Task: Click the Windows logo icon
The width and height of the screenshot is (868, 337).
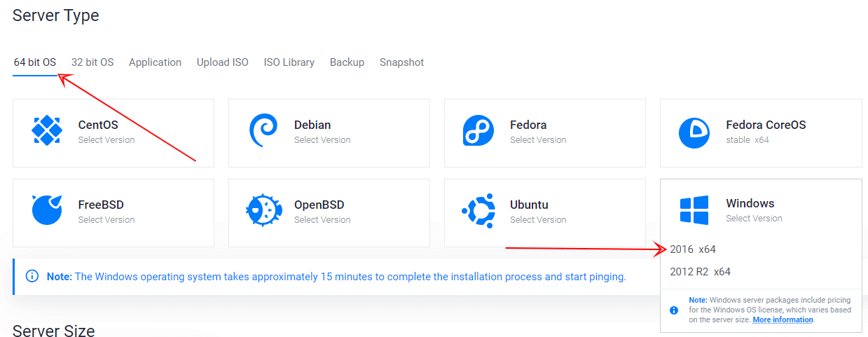Action: 694,210
